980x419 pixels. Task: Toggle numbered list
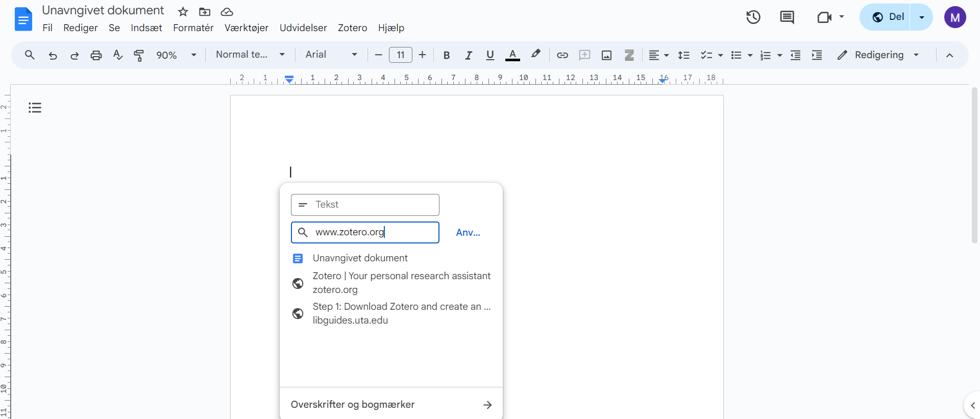point(765,55)
